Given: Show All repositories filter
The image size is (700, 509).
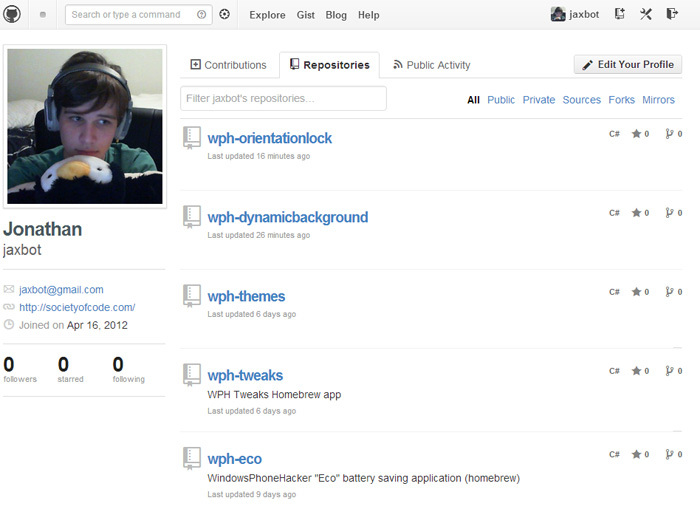Looking at the screenshot, I should point(473,100).
